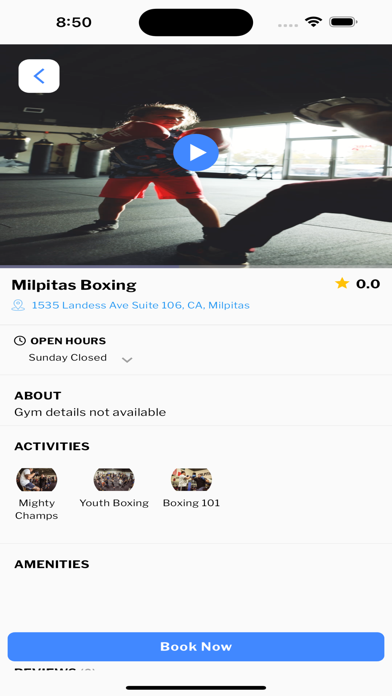Screen dimensions: 392x696
Task: Play the gym video
Action: [x=196, y=152]
